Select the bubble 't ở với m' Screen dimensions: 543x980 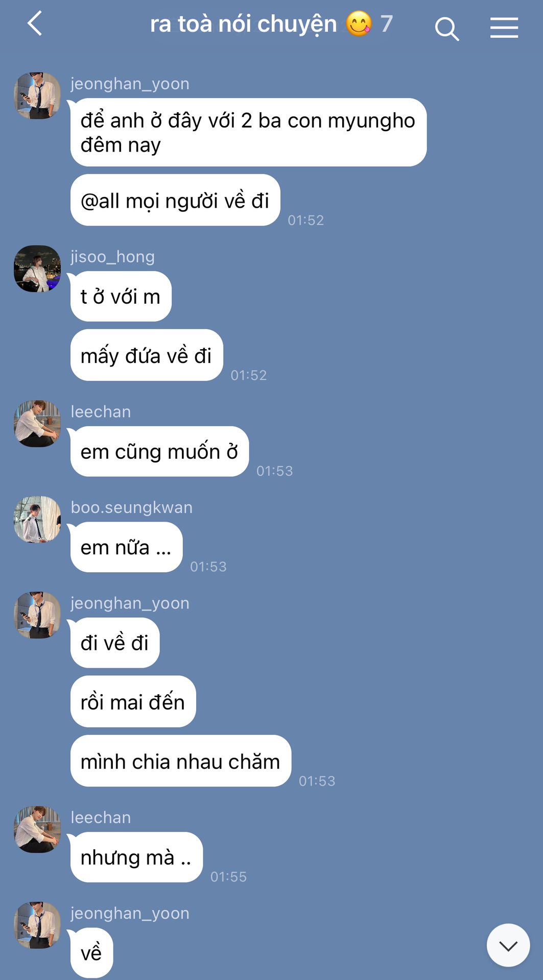point(121,296)
